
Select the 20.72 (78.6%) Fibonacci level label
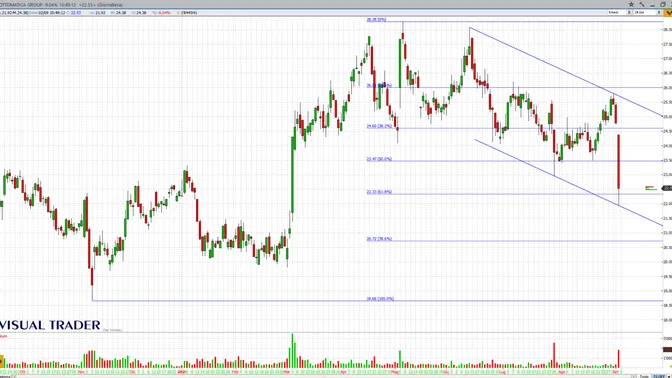tap(379, 239)
